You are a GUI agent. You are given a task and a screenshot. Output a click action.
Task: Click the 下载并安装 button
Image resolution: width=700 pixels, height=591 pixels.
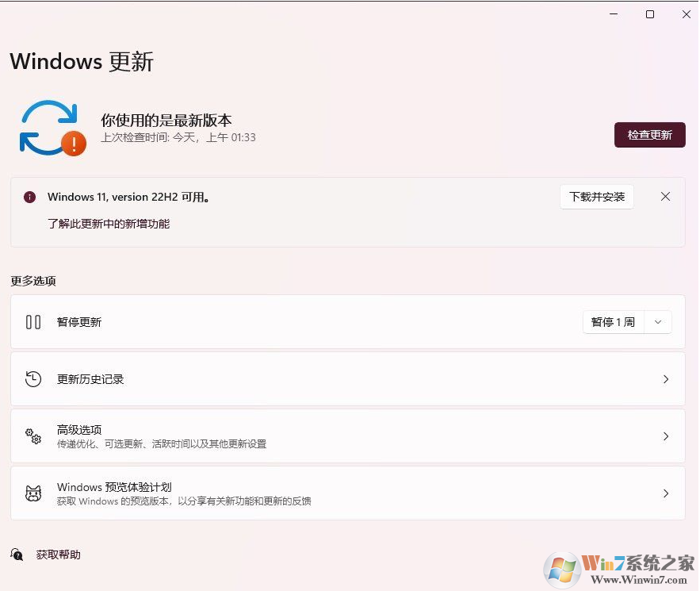coord(597,197)
